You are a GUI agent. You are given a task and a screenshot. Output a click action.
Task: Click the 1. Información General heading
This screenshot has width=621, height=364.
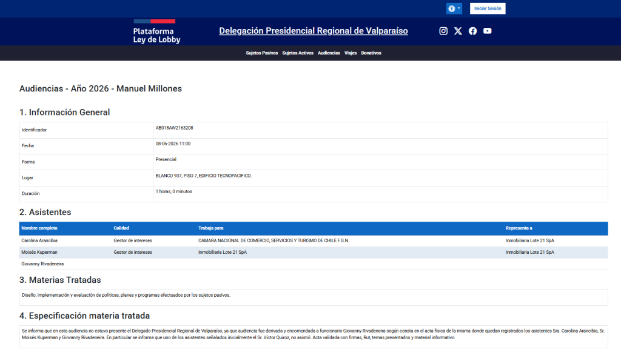tap(64, 113)
